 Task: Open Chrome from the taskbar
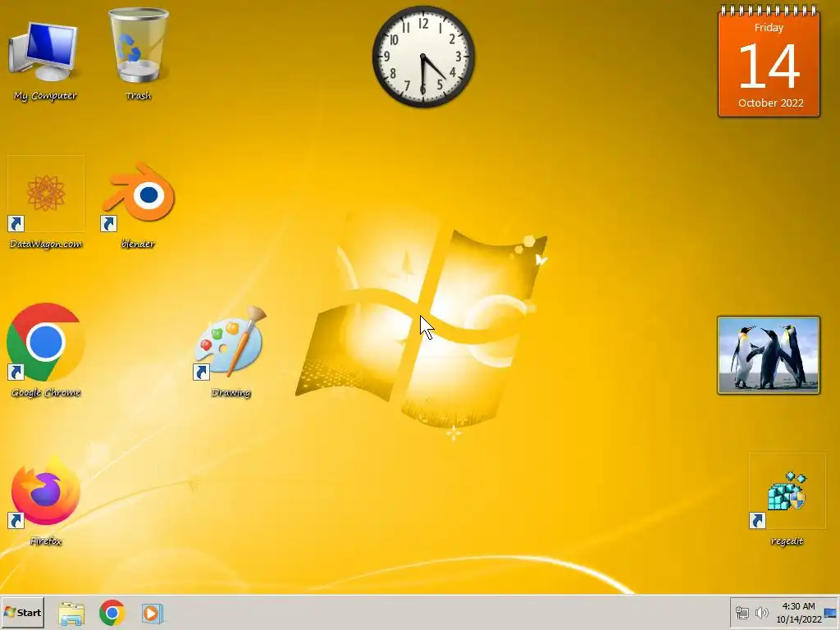point(112,613)
